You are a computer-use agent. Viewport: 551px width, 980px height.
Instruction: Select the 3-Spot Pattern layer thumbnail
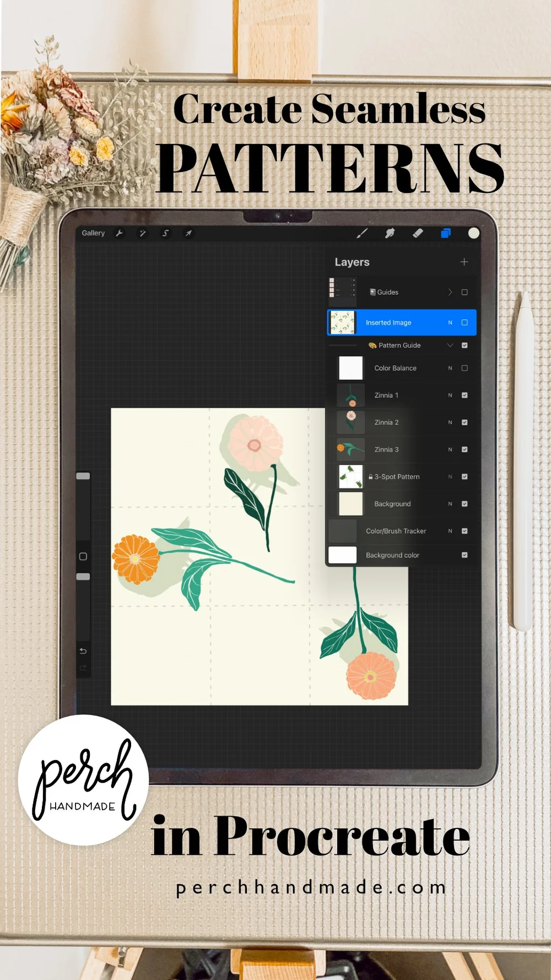coord(350,477)
